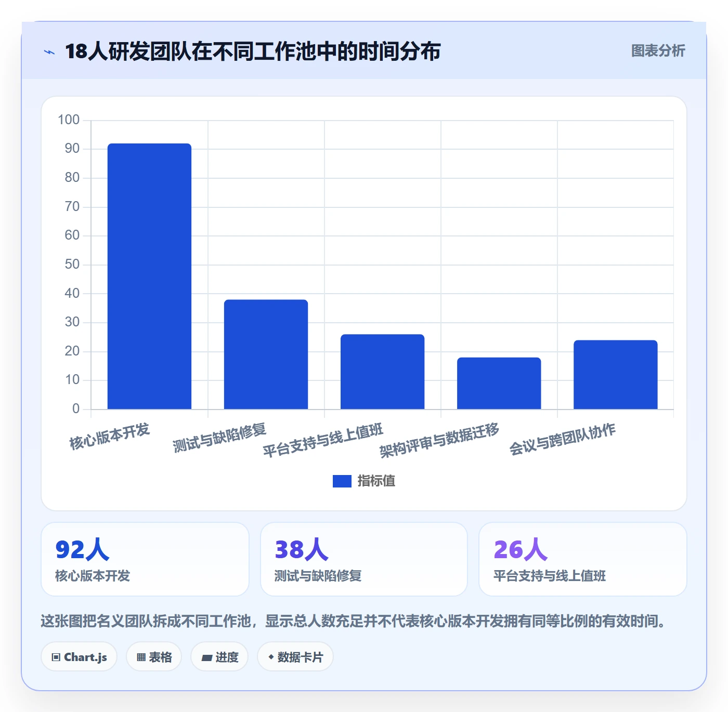The image size is (728, 712).
Task: Click the x-axis label 测试与缺陷修复
Action: click(x=219, y=438)
